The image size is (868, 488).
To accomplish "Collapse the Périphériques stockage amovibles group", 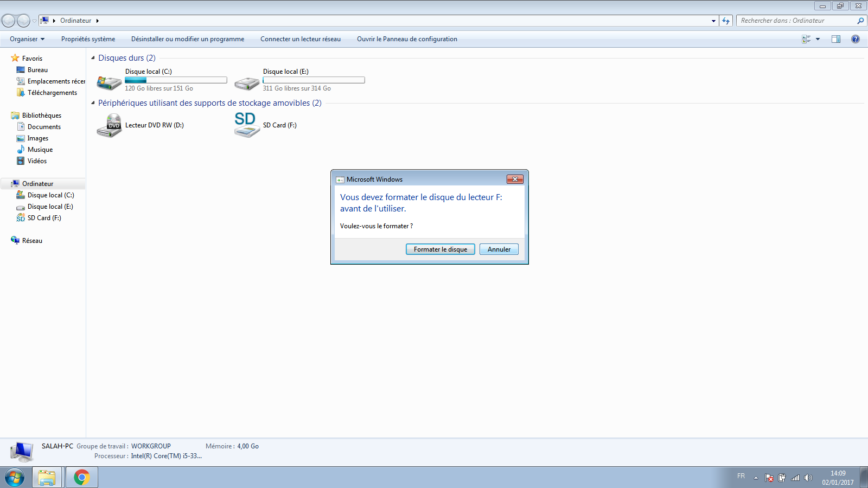I will [x=93, y=103].
